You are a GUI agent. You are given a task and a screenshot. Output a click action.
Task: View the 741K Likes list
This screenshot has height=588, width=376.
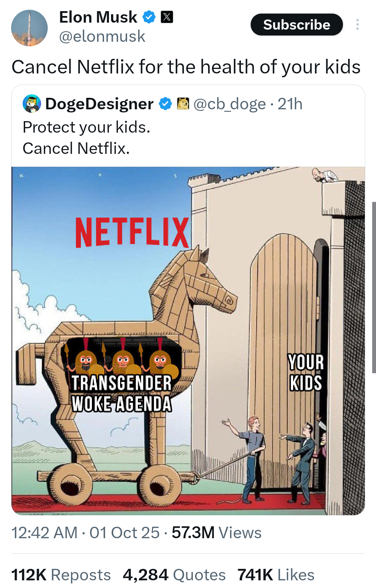pyautogui.click(x=276, y=575)
